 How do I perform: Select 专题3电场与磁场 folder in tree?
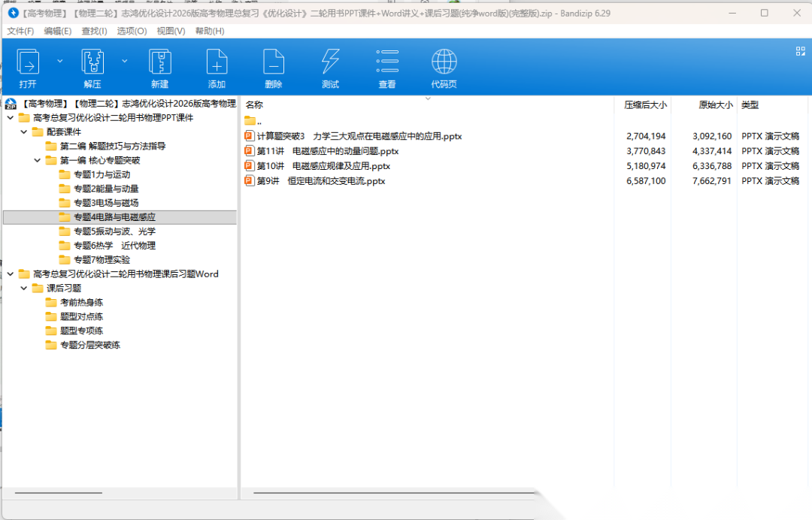coord(105,203)
